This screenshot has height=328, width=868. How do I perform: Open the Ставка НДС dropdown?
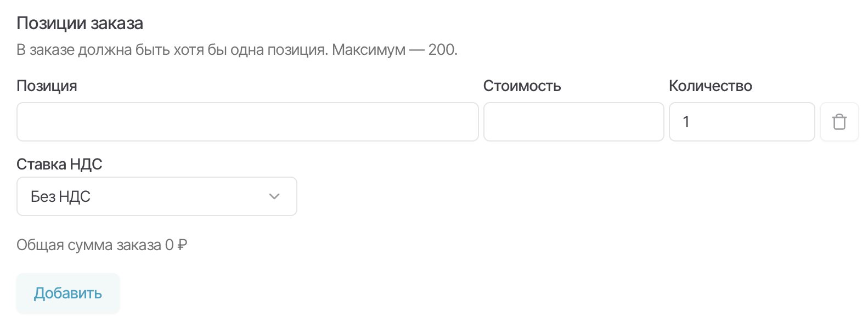click(x=156, y=196)
